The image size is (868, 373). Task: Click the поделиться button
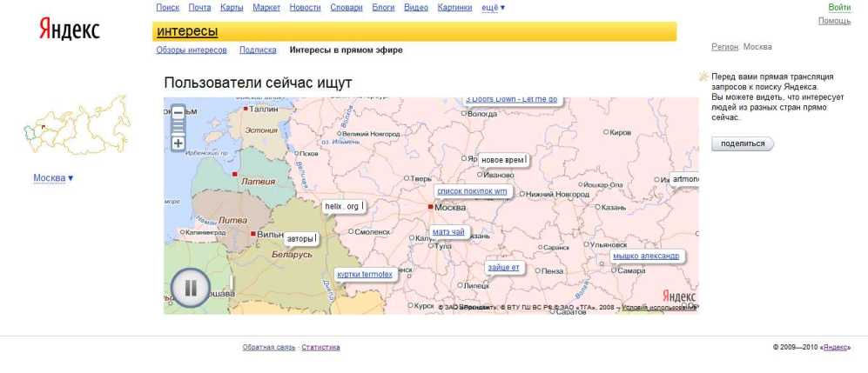pyautogui.click(x=743, y=143)
